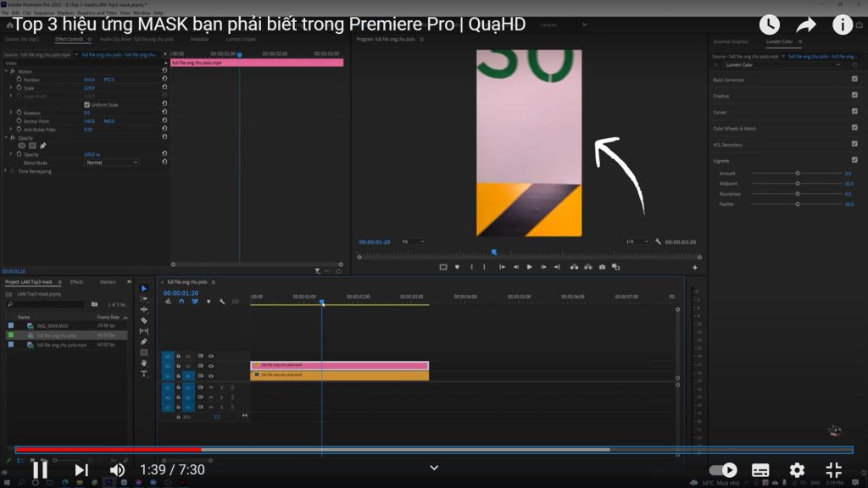Enable Snap in the timeline toolbar

[x=181, y=302]
